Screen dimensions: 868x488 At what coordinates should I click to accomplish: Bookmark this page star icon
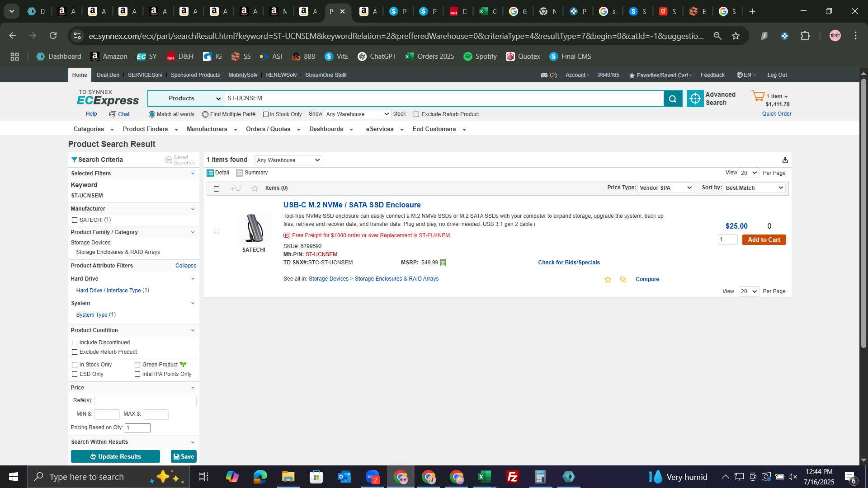736,36
